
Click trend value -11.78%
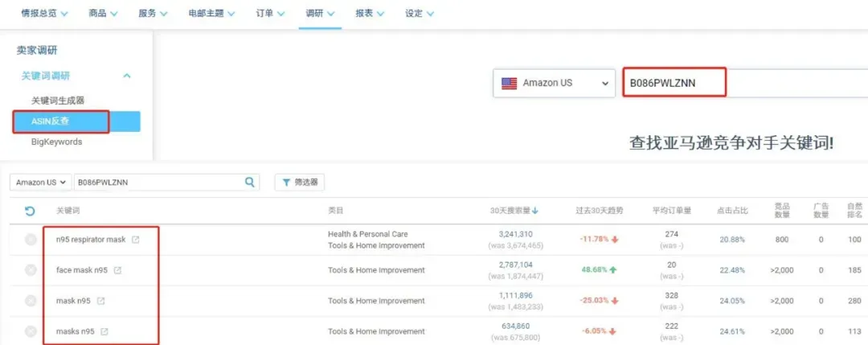595,239
